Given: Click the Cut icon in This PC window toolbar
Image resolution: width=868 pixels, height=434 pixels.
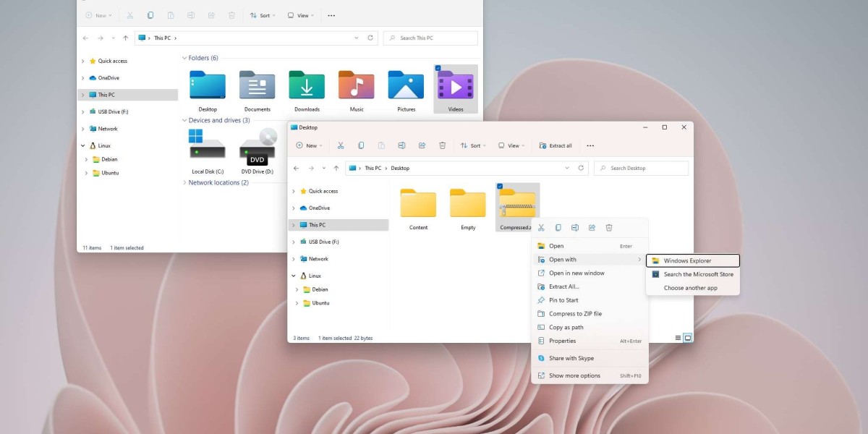Looking at the screenshot, I should click(x=129, y=15).
